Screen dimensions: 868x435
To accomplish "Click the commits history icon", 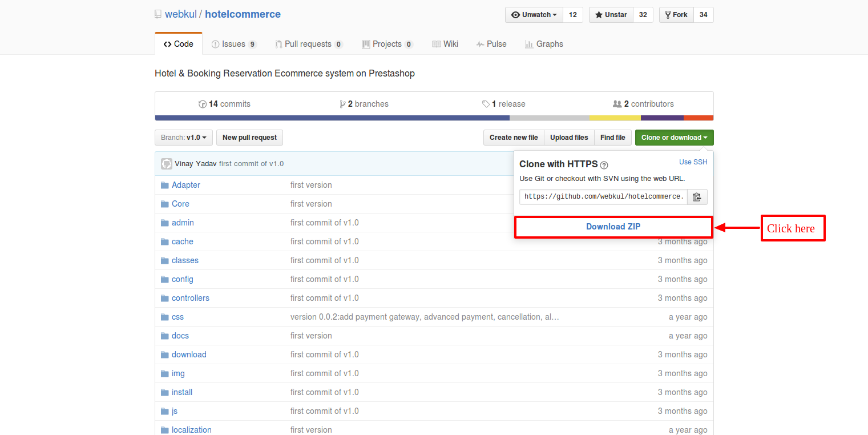I will pos(202,104).
